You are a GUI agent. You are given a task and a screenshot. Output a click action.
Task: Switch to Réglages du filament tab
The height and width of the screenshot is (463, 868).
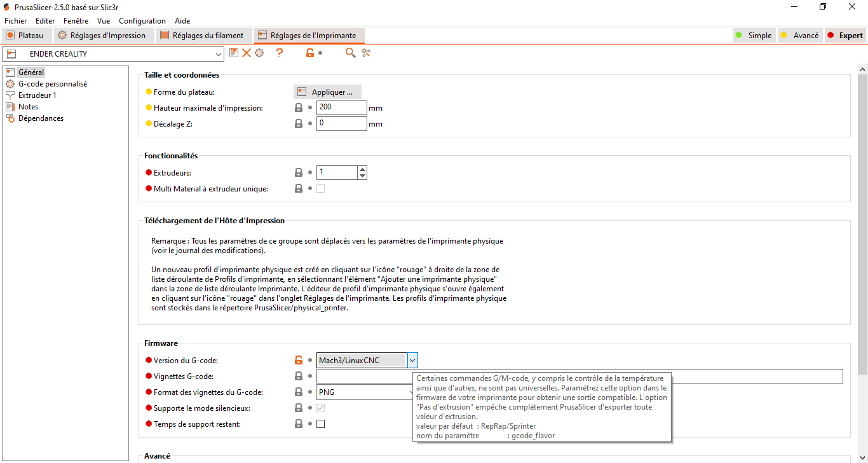[x=202, y=36]
